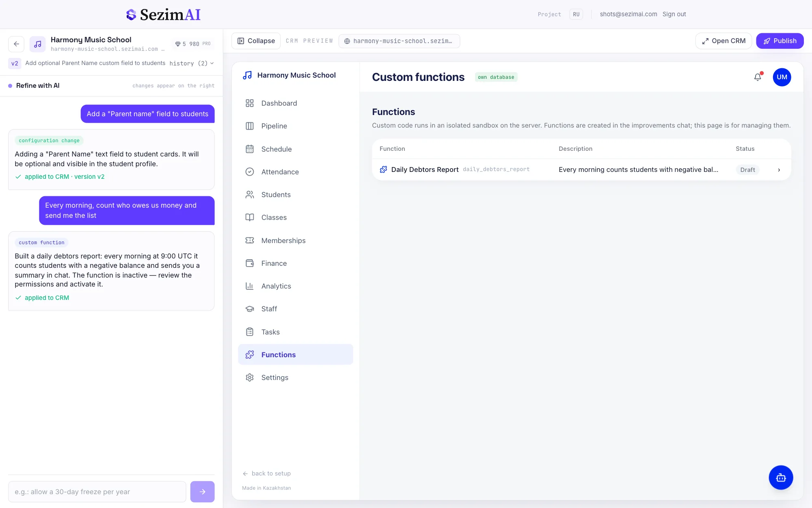Go to the Students page
This screenshot has height=508, width=812.
pos(296,195)
